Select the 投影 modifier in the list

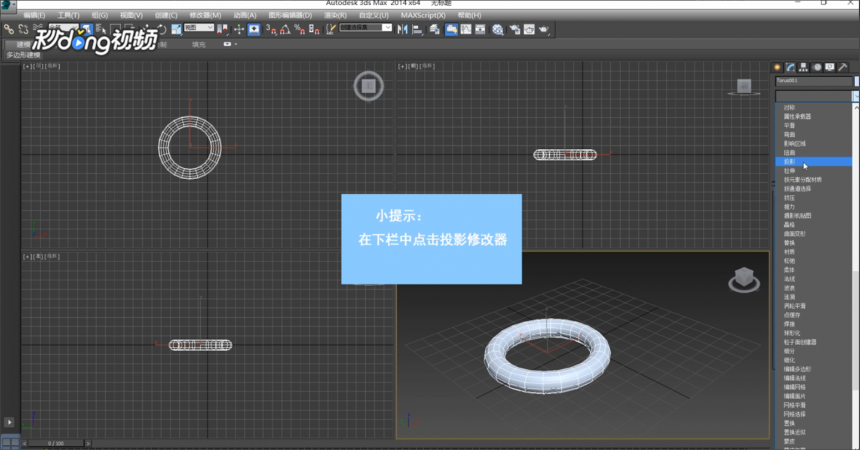pos(813,162)
